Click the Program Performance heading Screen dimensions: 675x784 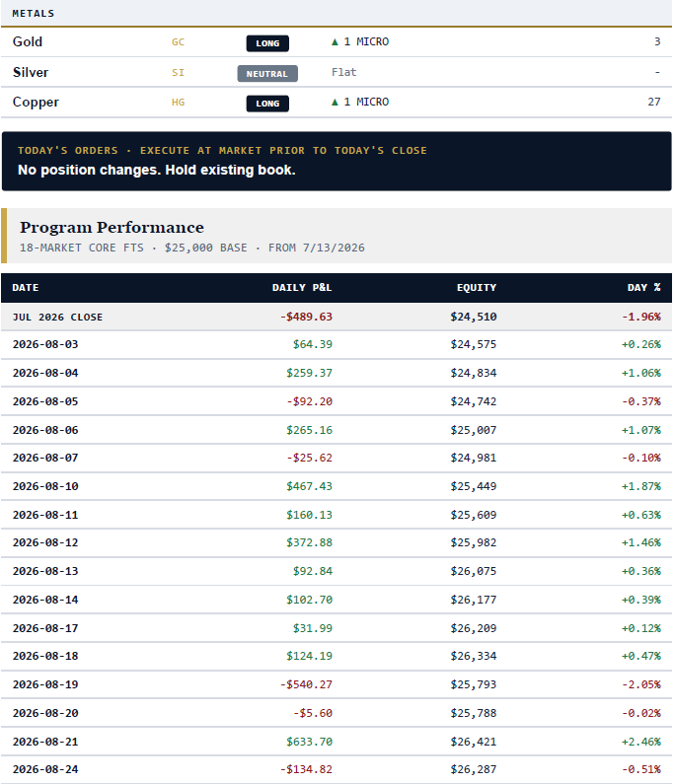112,228
